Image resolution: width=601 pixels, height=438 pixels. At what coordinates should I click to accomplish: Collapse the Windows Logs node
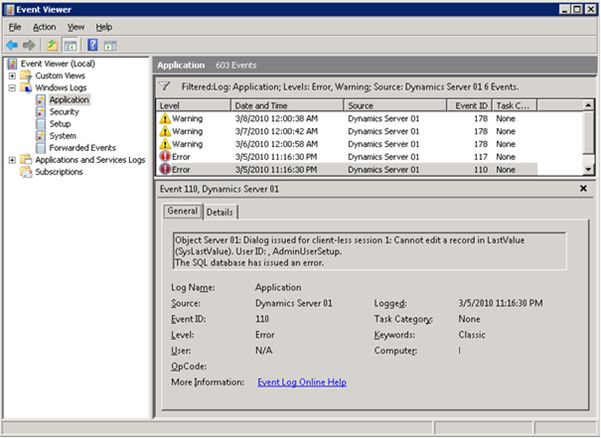[12, 87]
